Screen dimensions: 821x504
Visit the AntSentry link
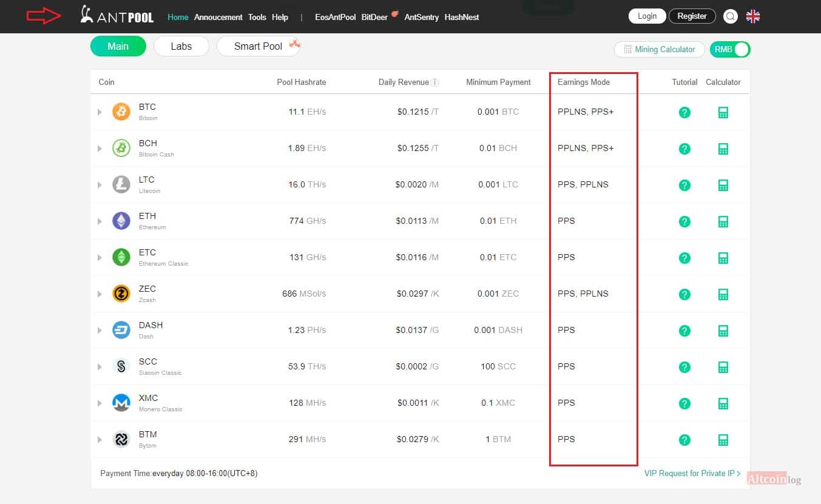coord(422,17)
